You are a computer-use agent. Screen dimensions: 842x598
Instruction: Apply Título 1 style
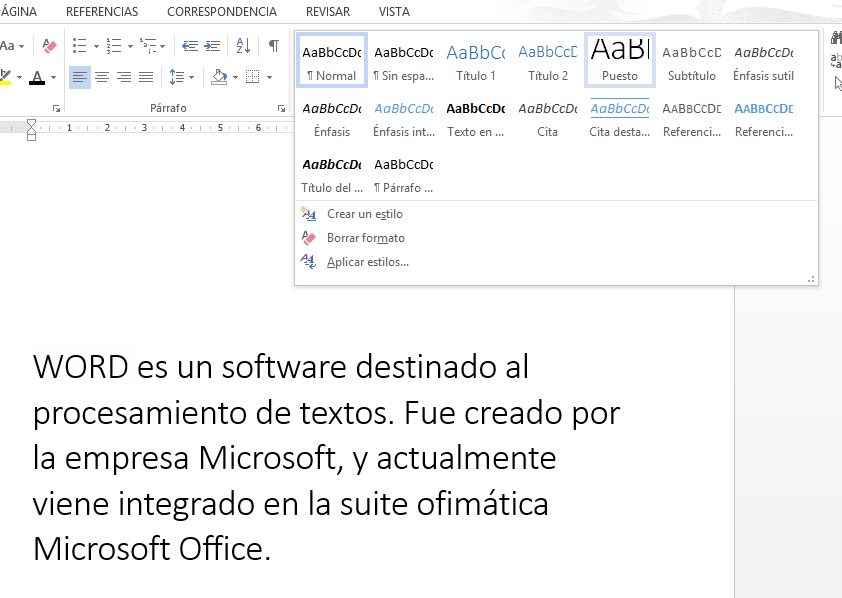(476, 60)
